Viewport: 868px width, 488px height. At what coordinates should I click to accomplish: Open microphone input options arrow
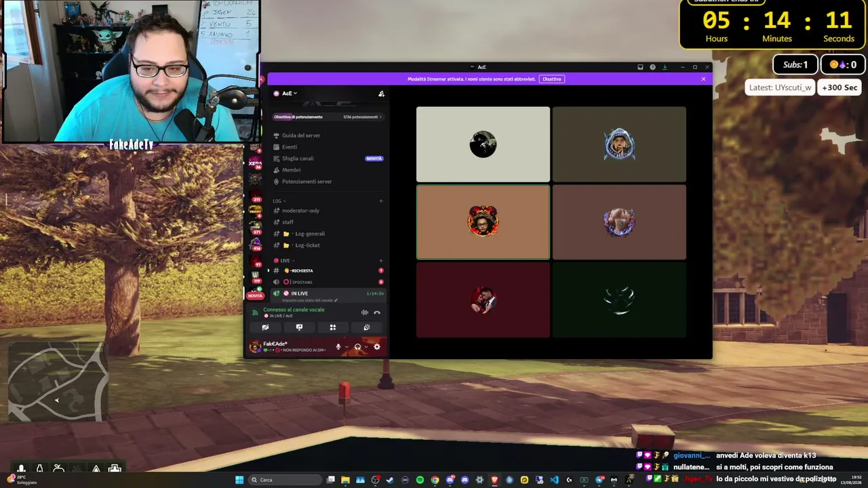coord(347,347)
